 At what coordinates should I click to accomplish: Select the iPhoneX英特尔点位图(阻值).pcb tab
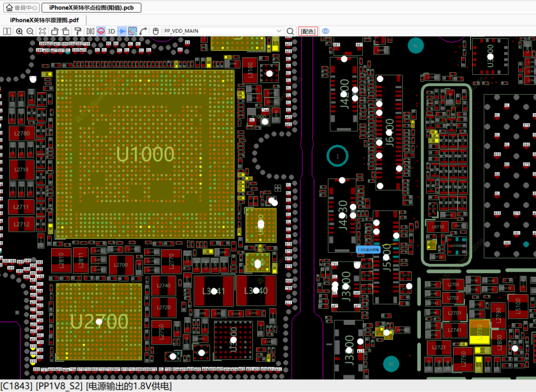pos(91,7)
